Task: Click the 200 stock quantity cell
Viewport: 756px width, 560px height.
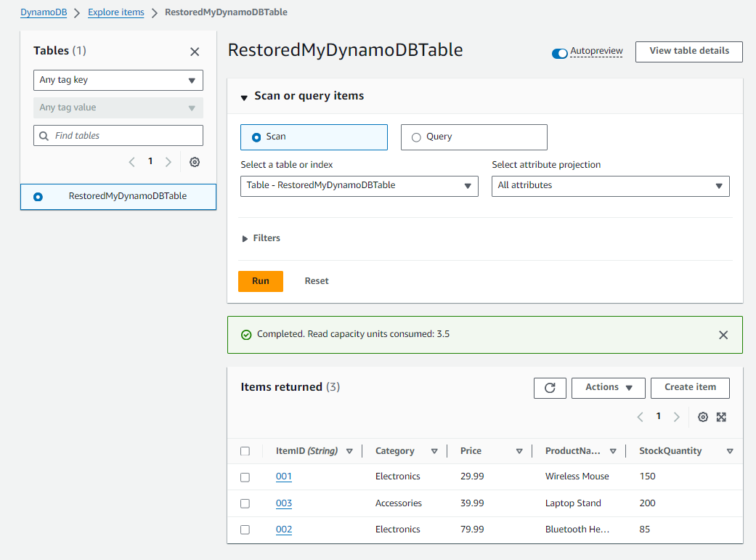Action: pyautogui.click(x=647, y=503)
